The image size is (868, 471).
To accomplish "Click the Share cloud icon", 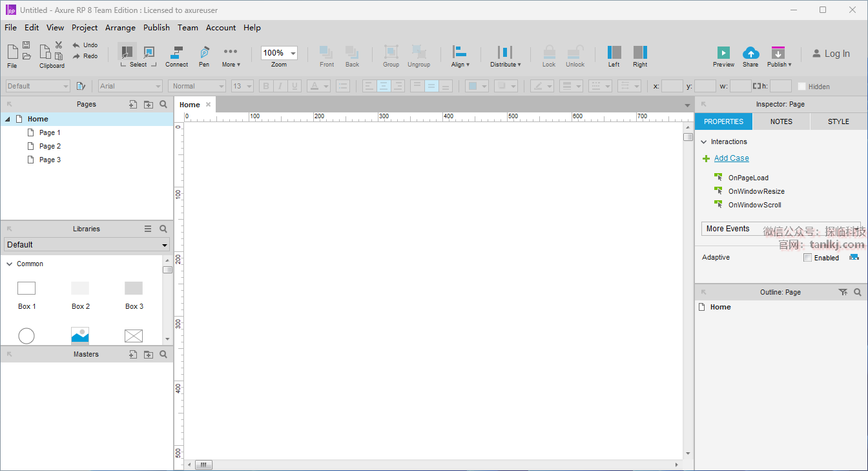I will pos(750,53).
